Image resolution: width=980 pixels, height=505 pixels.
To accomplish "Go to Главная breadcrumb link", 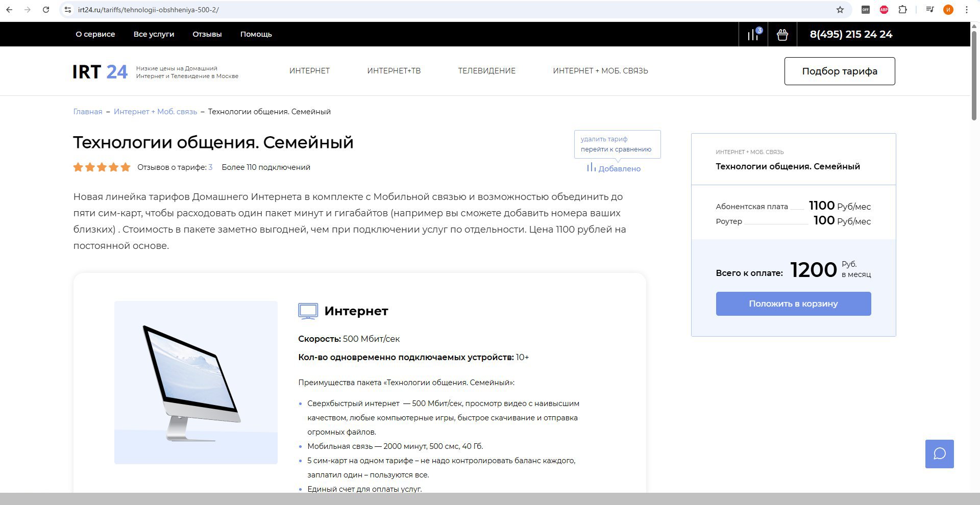I will point(88,112).
